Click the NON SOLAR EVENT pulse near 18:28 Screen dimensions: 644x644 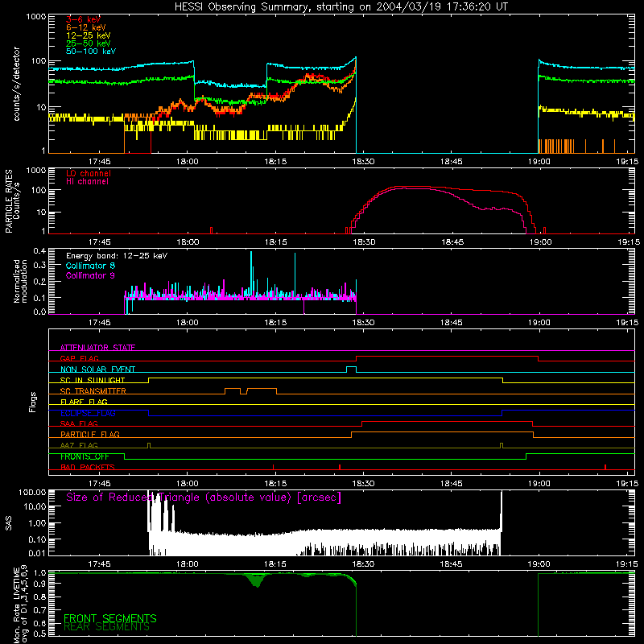[351, 369]
